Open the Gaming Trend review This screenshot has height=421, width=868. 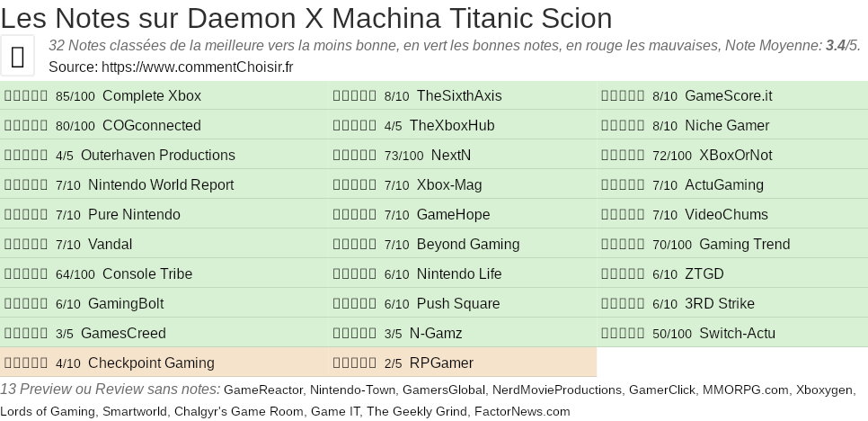(744, 245)
